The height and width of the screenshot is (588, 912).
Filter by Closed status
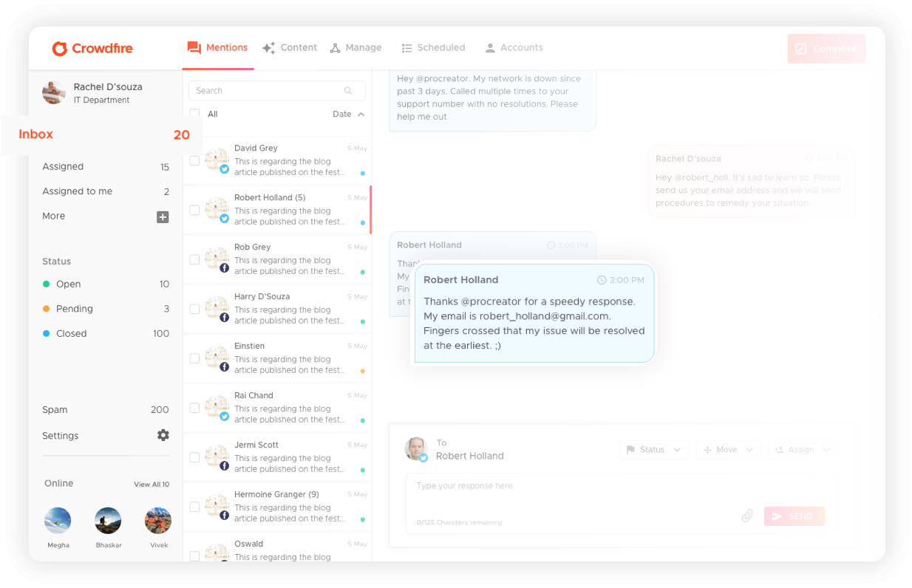(x=106, y=334)
